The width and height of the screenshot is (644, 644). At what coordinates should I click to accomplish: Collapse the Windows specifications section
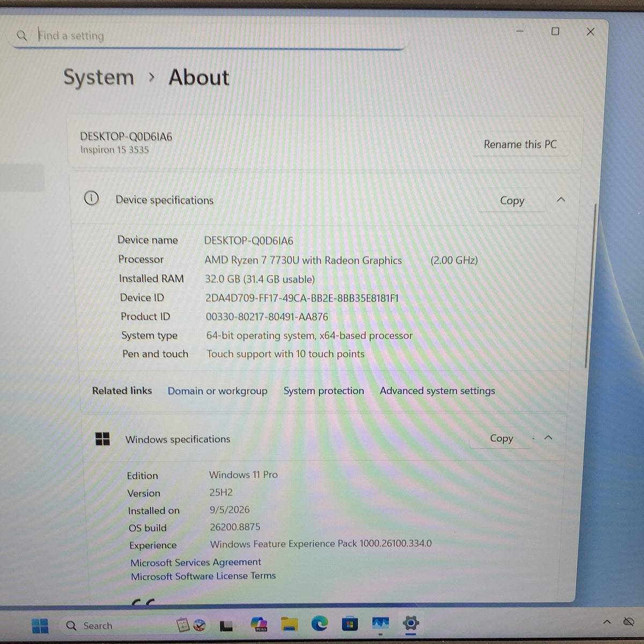pos(548,438)
